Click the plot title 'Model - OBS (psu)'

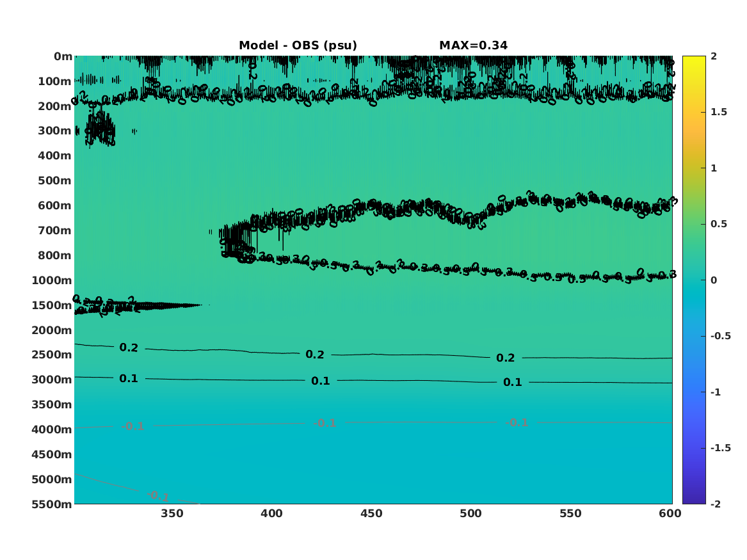pos(298,45)
